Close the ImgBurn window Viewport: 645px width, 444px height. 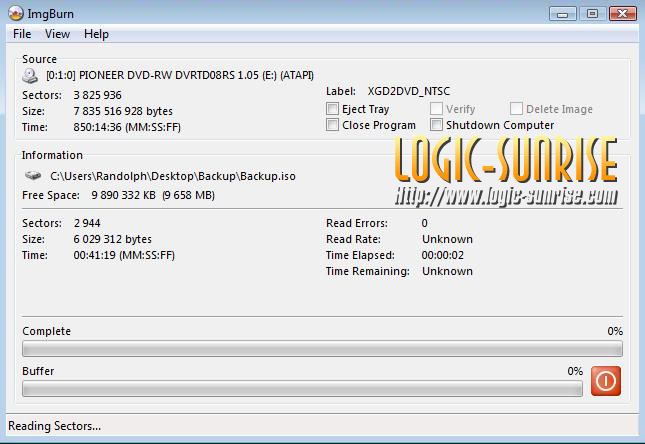tap(623, 14)
